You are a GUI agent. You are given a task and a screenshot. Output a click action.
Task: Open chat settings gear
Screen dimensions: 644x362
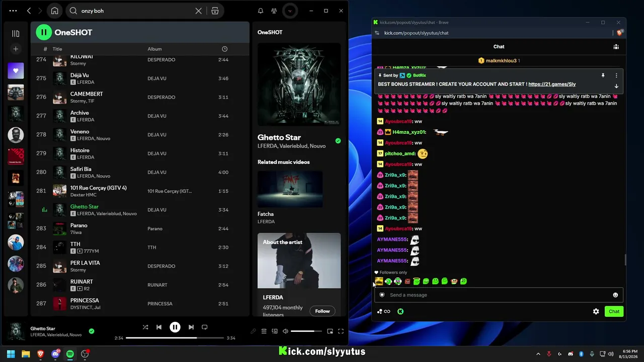[596, 312]
